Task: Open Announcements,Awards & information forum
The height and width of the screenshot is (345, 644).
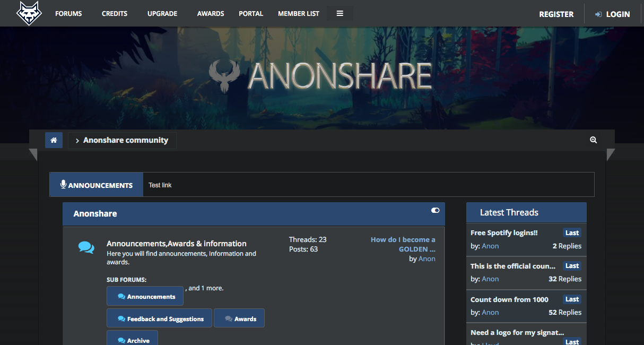Action: pyautogui.click(x=177, y=244)
